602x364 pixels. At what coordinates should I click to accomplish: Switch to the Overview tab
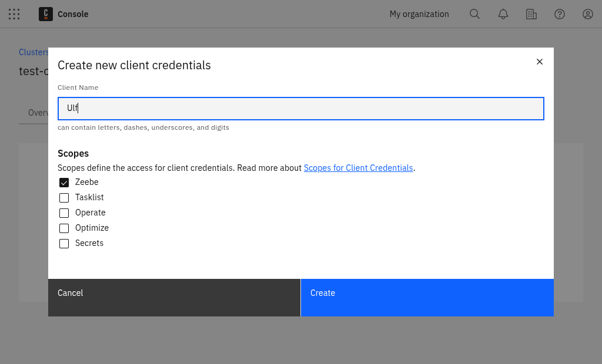[37, 113]
